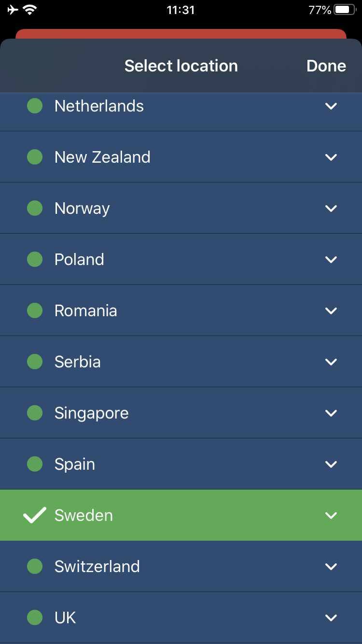Image resolution: width=362 pixels, height=644 pixels.
Task: Click the green status dot beside Romania
Action: tap(35, 310)
